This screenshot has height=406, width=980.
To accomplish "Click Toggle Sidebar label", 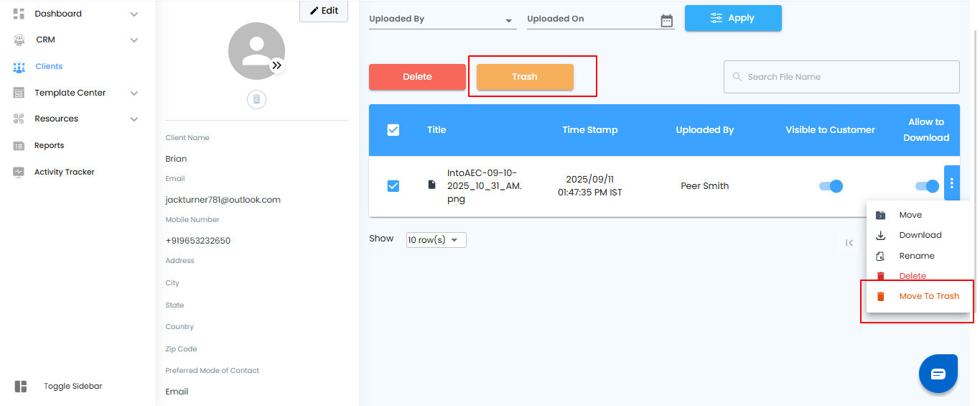I will tap(73, 387).
